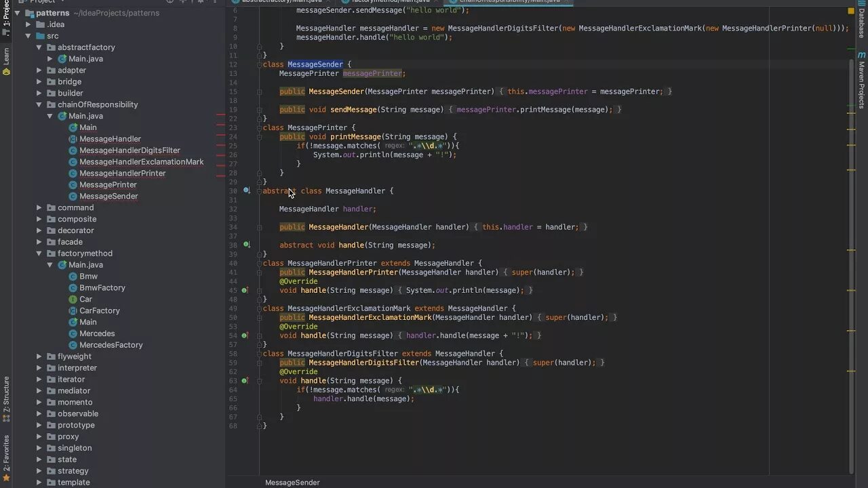The height and width of the screenshot is (488, 868).
Task: Expand the flyweight package arrow
Action: (39, 357)
